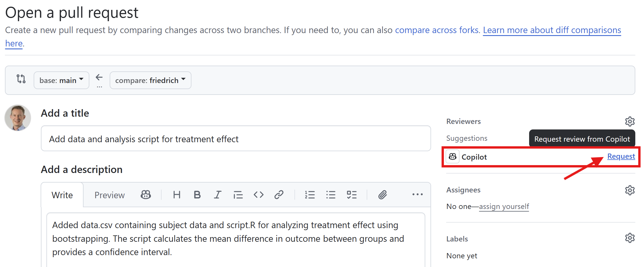Insert code formatting in description
The image size is (644, 267).
(x=258, y=195)
